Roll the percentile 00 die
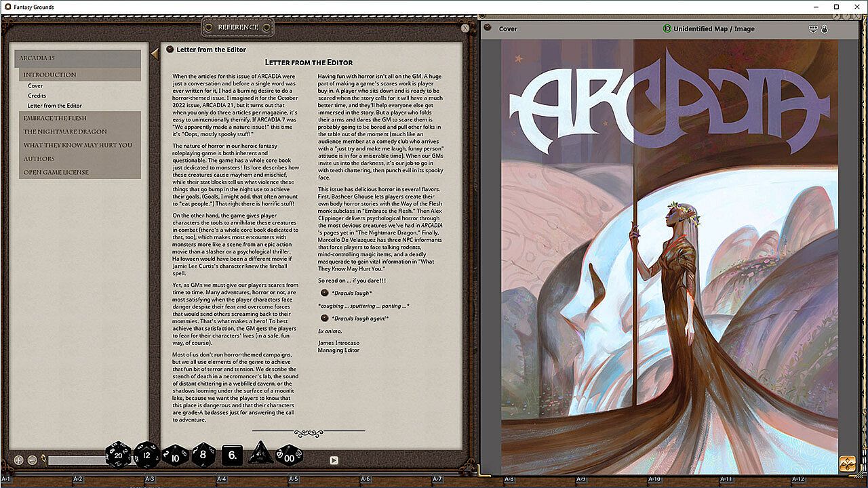The image size is (868, 488). click(x=289, y=455)
